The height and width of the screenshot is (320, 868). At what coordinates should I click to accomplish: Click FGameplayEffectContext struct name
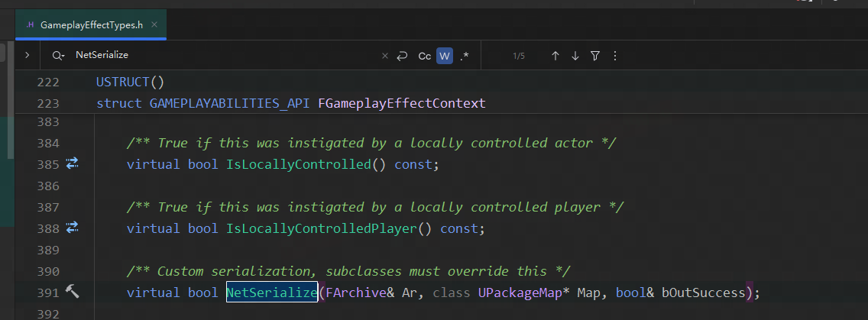coord(402,104)
